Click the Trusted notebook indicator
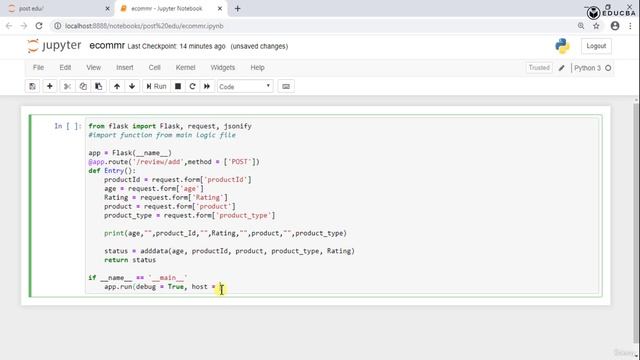 pyautogui.click(x=539, y=68)
